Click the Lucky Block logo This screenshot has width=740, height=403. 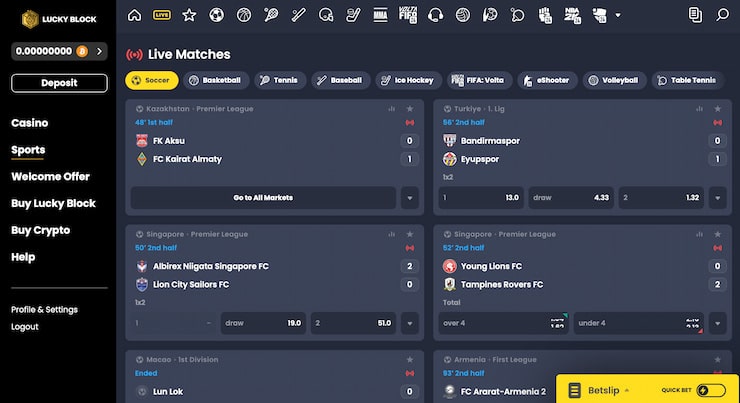click(59, 19)
